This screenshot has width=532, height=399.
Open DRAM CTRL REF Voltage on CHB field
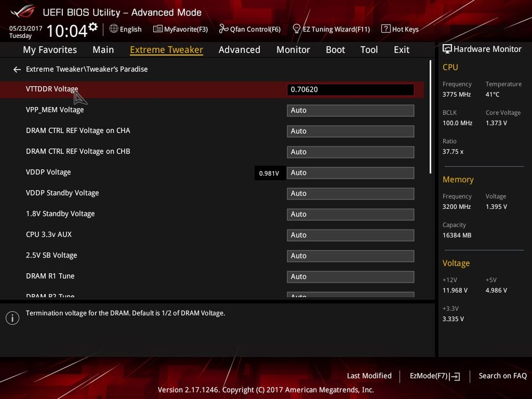tap(350, 152)
